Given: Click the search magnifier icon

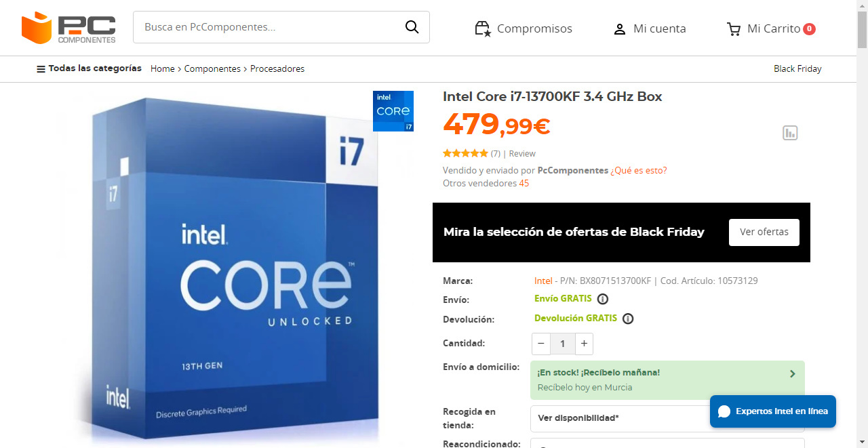Looking at the screenshot, I should tap(412, 27).
